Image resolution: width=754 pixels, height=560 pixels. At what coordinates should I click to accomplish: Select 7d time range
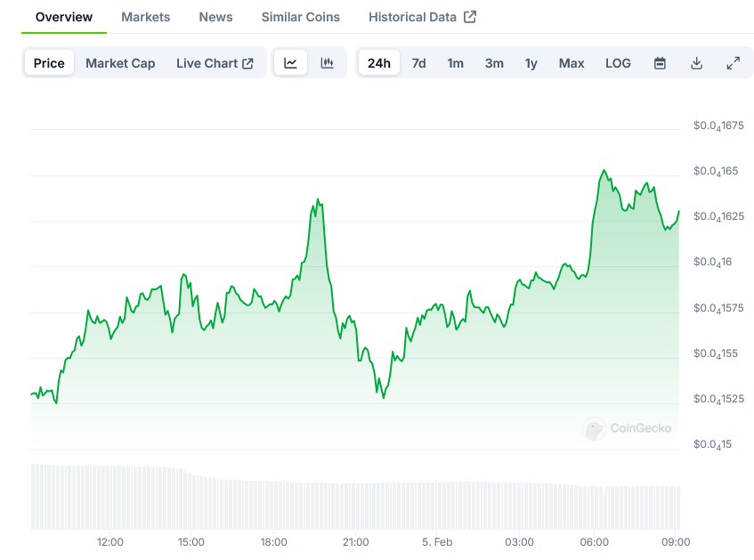tap(418, 63)
